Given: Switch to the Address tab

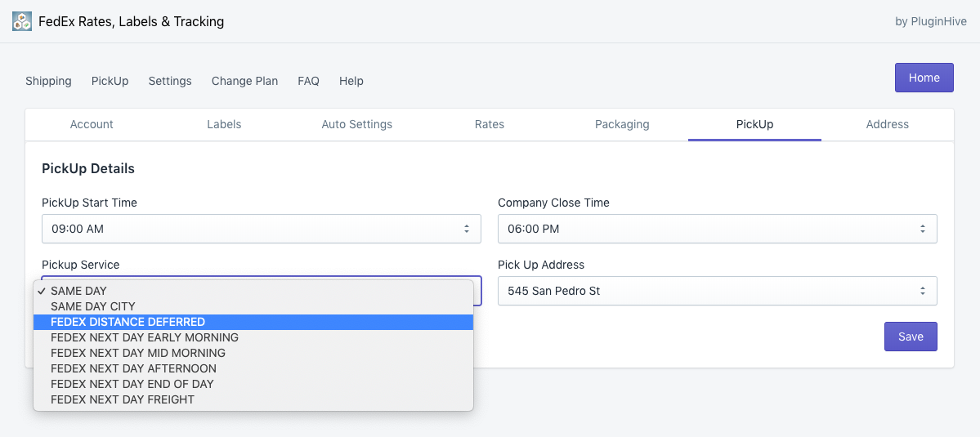Looking at the screenshot, I should pos(888,124).
